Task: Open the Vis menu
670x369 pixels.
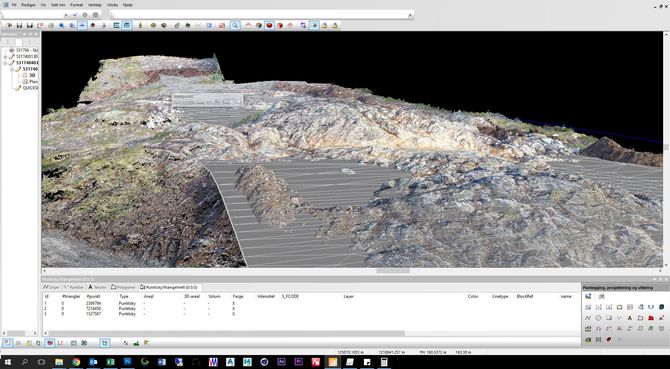Action: tap(43, 5)
